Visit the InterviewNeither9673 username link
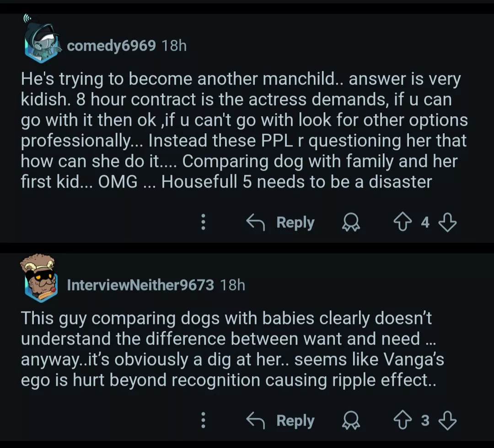This screenshot has width=494, height=448. (140, 285)
